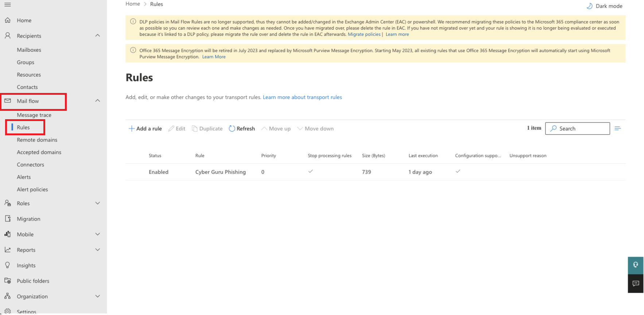Open Connectors under Mail flow
The height and width of the screenshot is (315, 644).
[x=31, y=165]
